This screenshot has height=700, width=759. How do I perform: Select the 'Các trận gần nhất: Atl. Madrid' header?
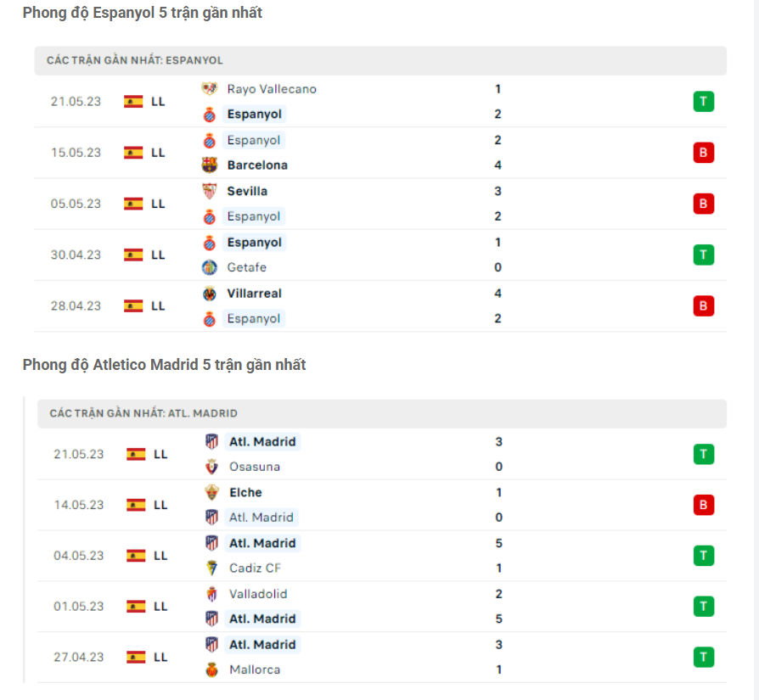pyautogui.click(x=143, y=413)
